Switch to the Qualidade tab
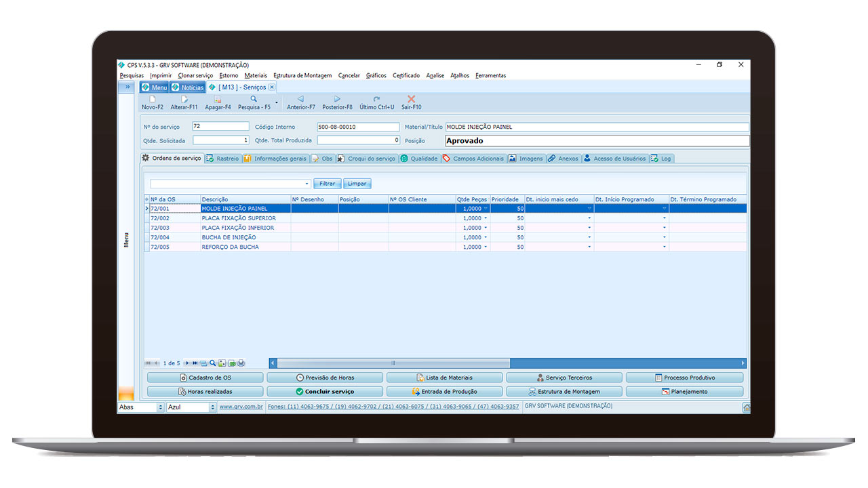 coord(419,159)
